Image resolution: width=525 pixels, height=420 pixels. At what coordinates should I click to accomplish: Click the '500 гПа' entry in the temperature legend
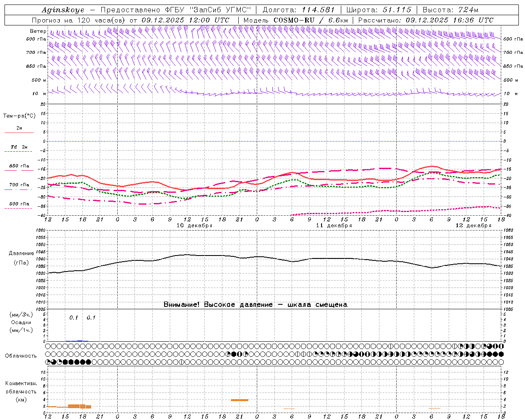coord(19,204)
